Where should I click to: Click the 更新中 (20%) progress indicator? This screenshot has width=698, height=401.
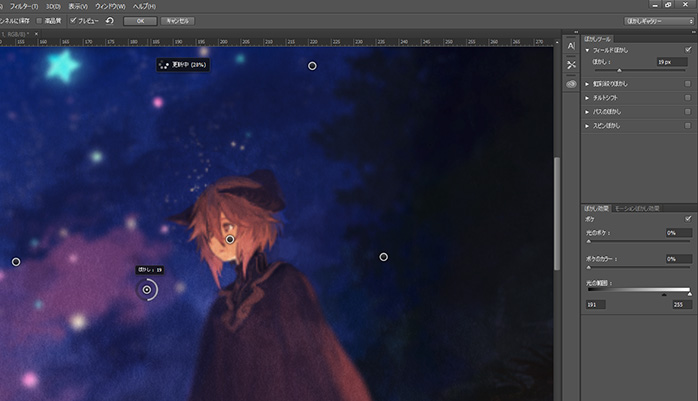(x=183, y=65)
